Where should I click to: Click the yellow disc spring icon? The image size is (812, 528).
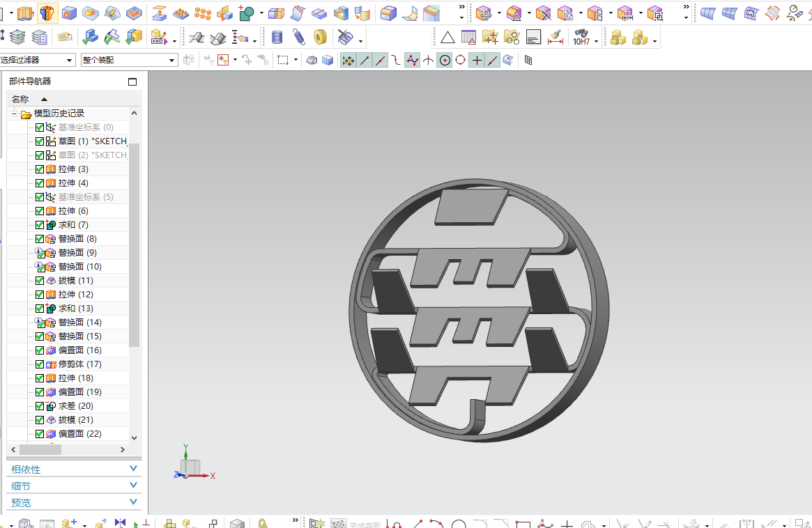tap(321, 38)
